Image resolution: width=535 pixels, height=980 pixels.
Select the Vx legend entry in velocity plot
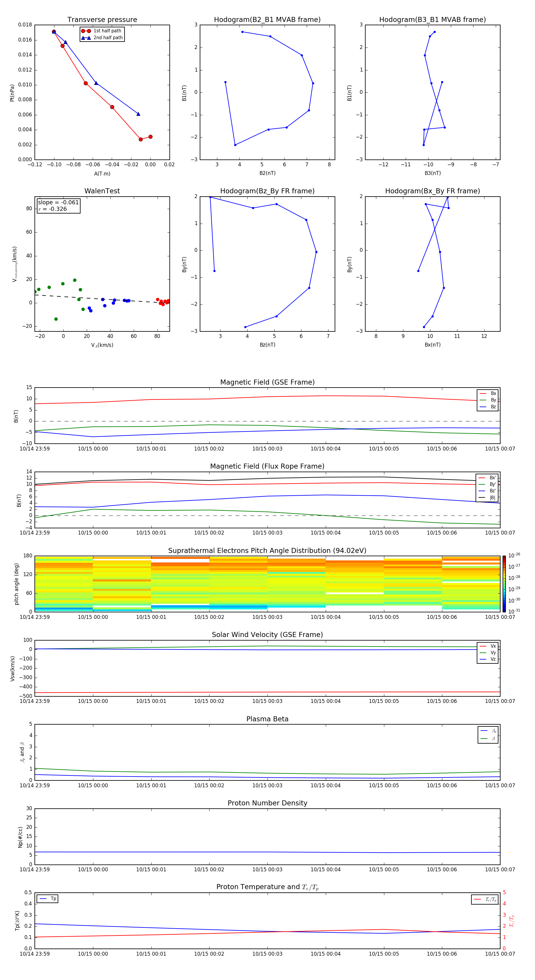(x=488, y=646)
